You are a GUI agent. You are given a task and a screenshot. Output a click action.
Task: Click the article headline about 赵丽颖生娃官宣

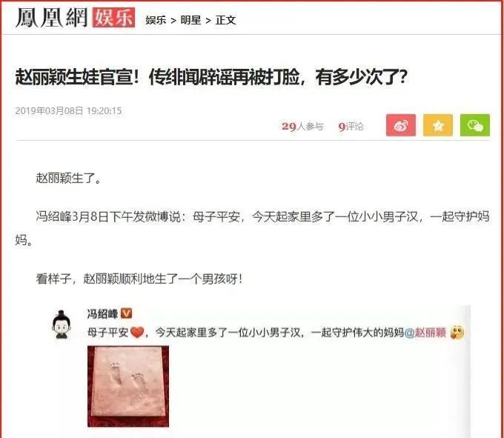(211, 77)
